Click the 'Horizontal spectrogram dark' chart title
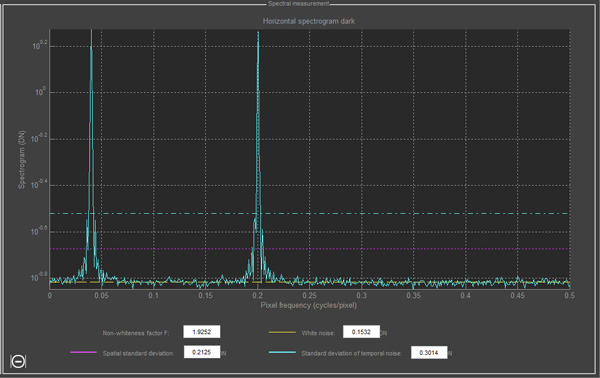 point(309,21)
